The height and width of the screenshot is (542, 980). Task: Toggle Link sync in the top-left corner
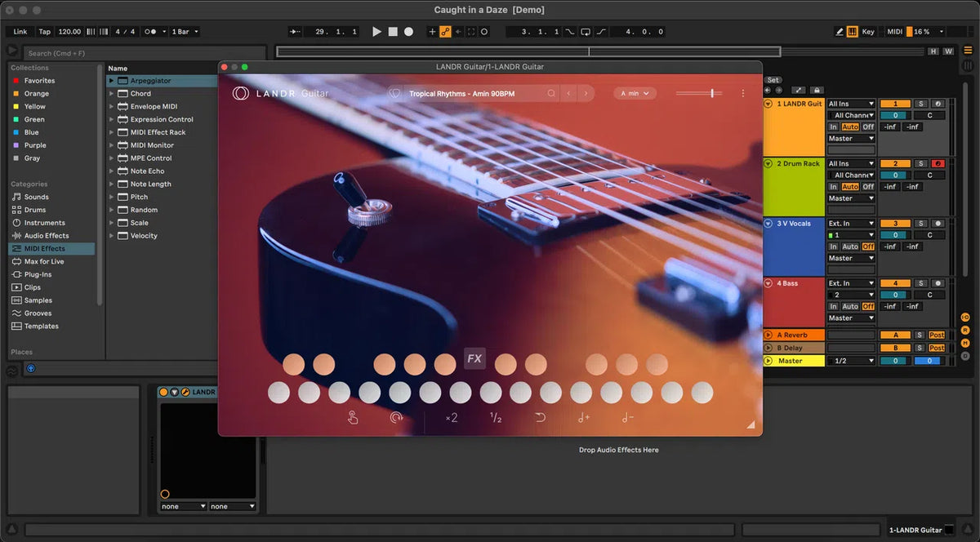[x=19, y=31]
